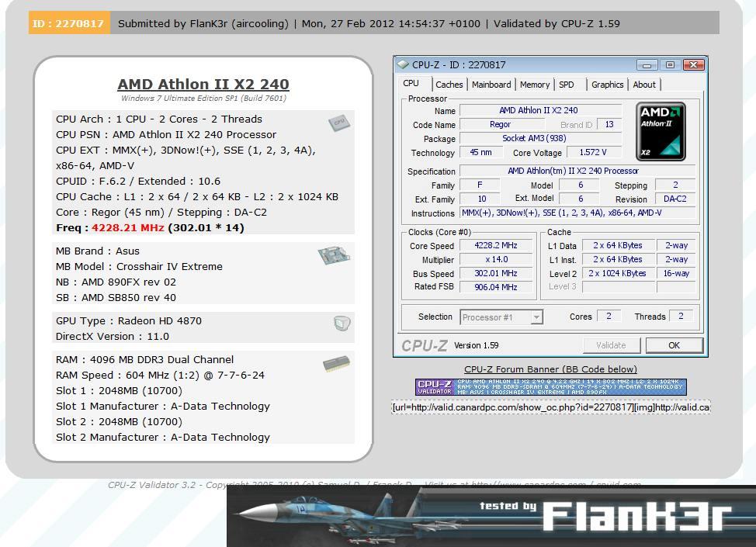Click the CPU-Z Forum Banner link

(550, 369)
